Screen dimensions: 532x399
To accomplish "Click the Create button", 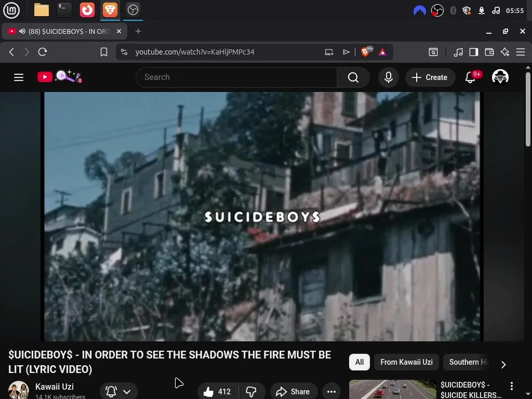I will [x=430, y=78].
